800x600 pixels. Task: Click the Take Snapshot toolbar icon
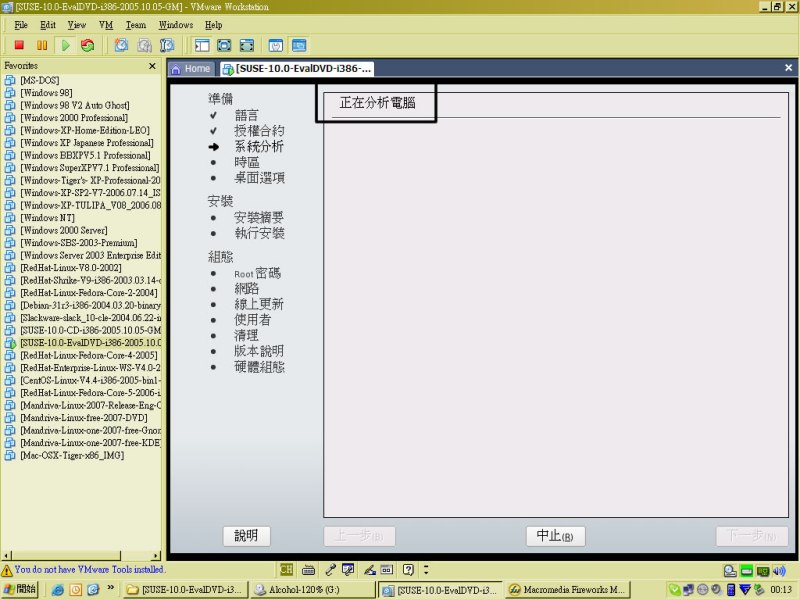tap(121, 45)
